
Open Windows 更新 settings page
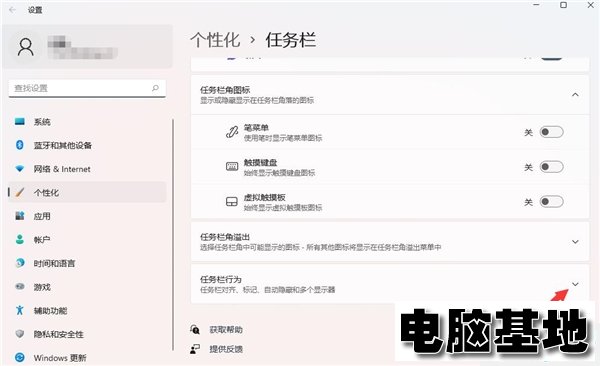(87, 358)
